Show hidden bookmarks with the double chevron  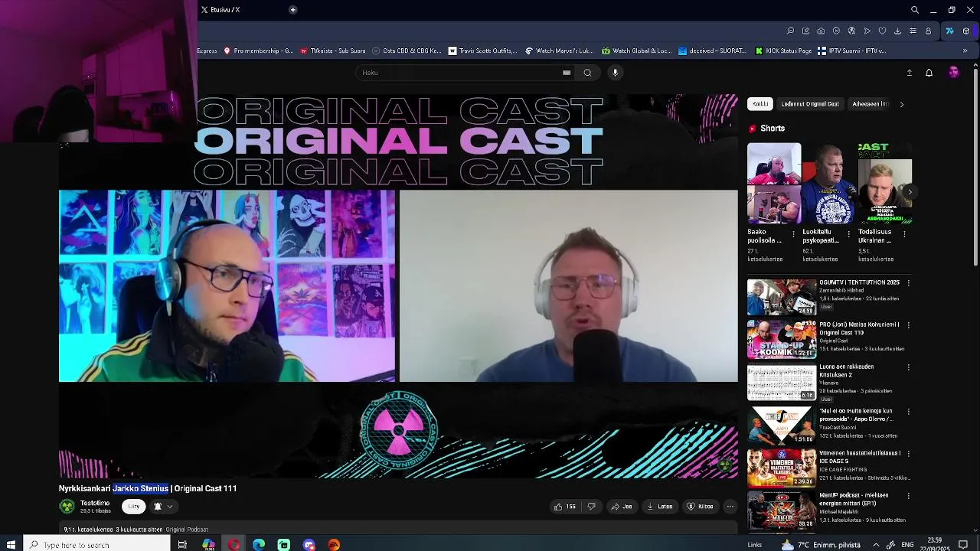965,51
